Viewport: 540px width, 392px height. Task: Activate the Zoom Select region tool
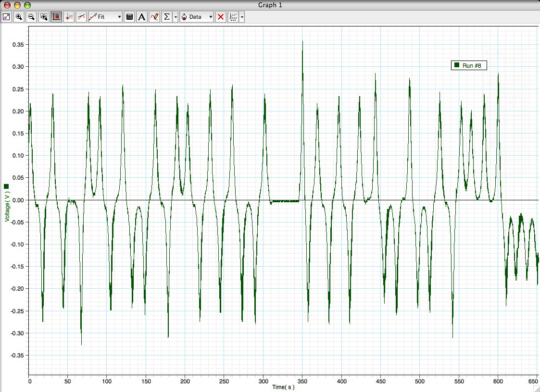44,17
